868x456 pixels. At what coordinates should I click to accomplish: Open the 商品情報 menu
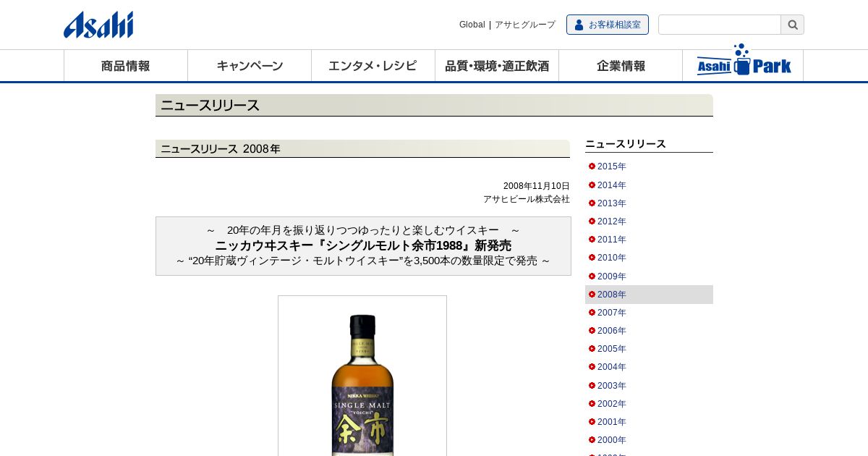pos(126,66)
